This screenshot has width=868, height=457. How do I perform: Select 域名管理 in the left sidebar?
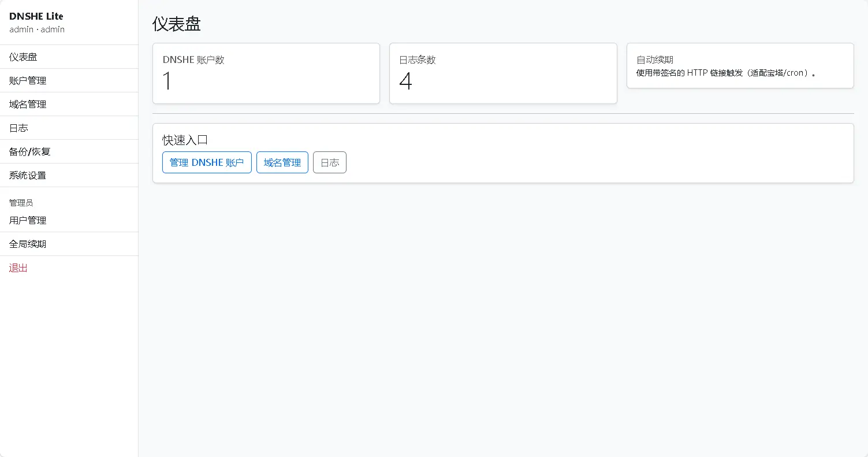click(x=28, y=104)
